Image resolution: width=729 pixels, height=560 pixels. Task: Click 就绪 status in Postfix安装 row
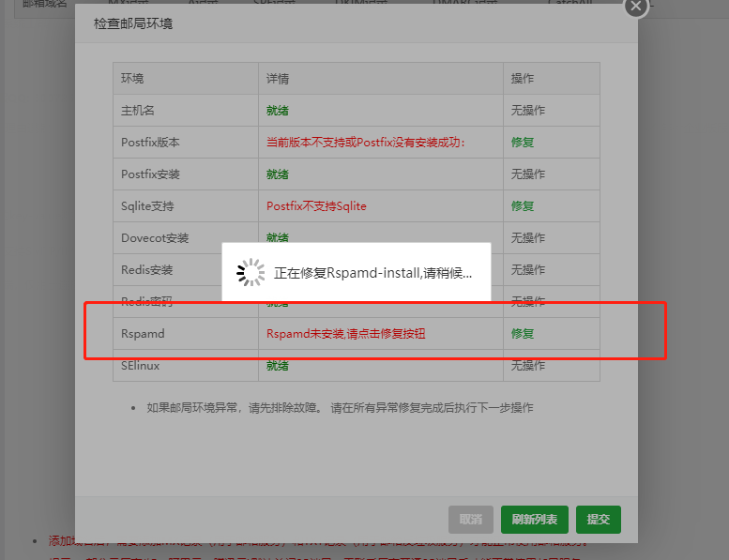(277, 174)
